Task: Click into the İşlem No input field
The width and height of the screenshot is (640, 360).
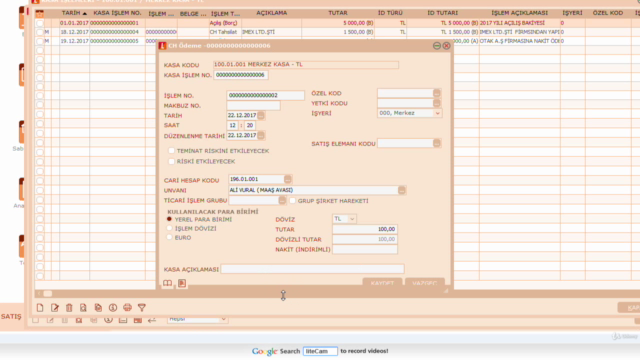Action: [265, 96]
